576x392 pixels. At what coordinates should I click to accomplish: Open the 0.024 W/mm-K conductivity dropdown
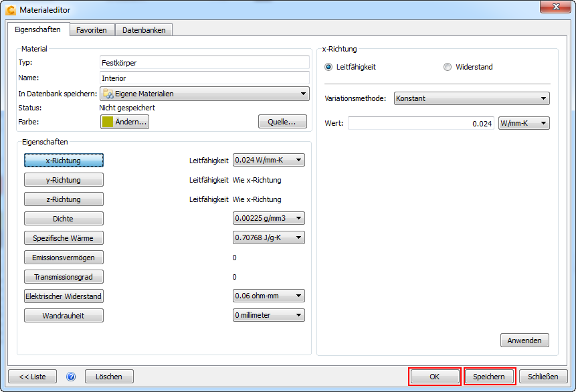[268, 160]
